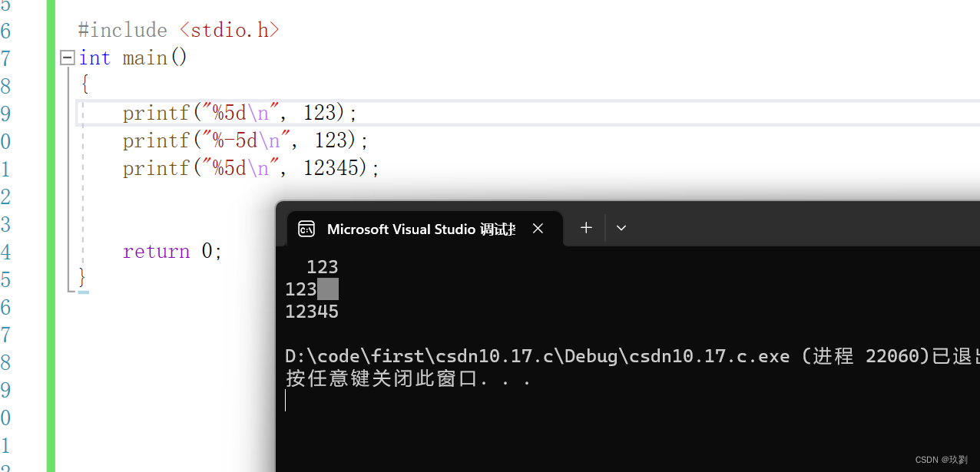Screen dimensions: 980x472
Task: Click the closing brace of main
Action: pyautogui.click(x=83, y=278)
